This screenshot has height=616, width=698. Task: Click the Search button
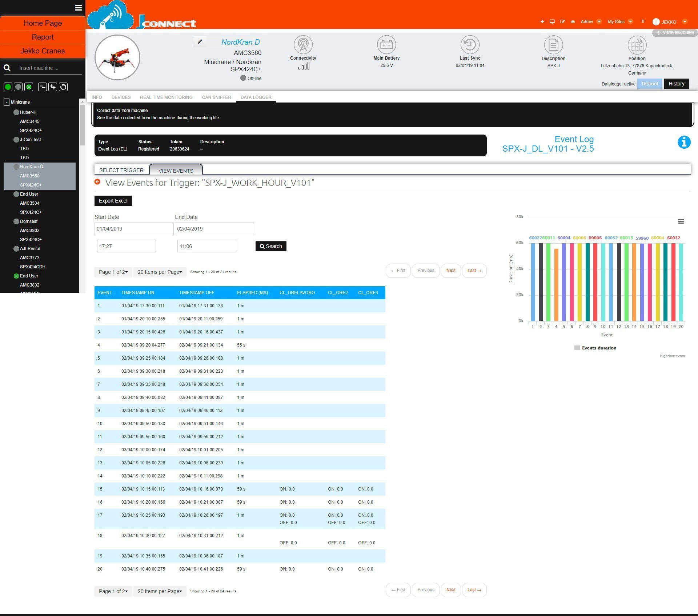[x=271, y=246]
